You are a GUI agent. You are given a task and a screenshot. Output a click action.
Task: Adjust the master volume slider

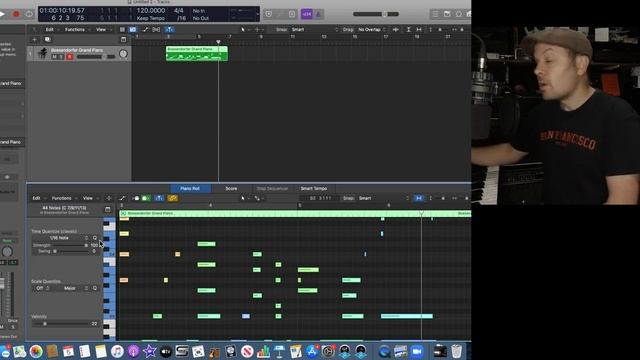pyautogui.click(x=376, y=14)
